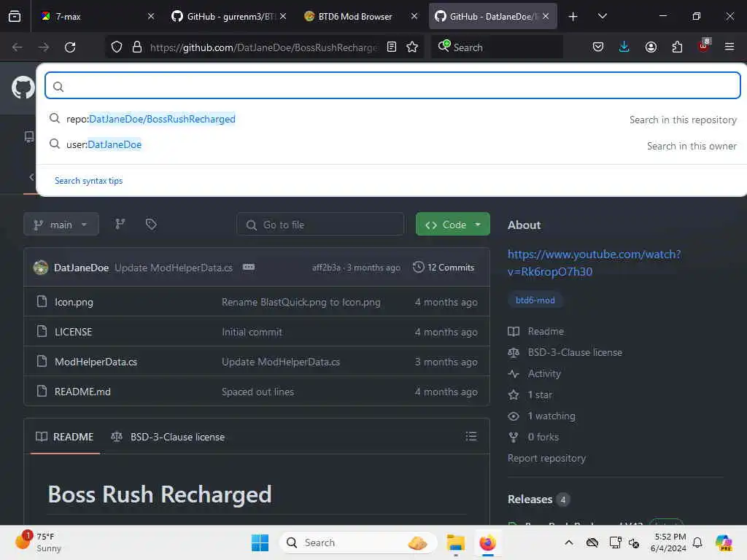Open repository Activity link

pos(535,373)
